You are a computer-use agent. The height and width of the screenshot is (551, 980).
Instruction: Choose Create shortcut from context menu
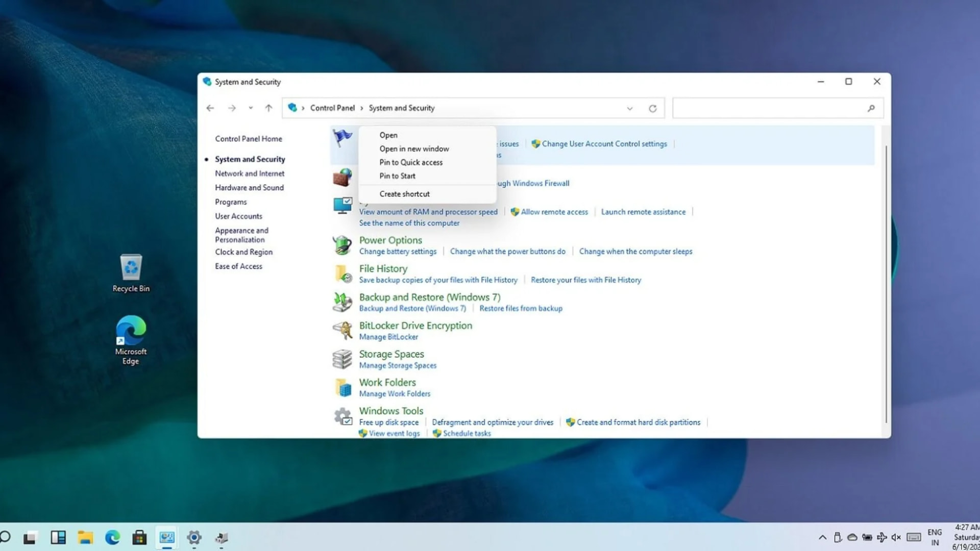[404, 194]
